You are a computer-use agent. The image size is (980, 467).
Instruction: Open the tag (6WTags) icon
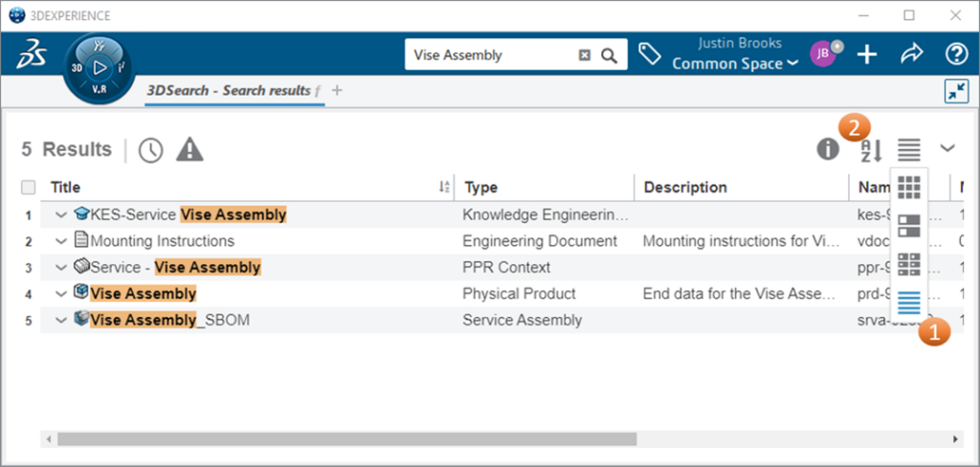tap(650, 55)
